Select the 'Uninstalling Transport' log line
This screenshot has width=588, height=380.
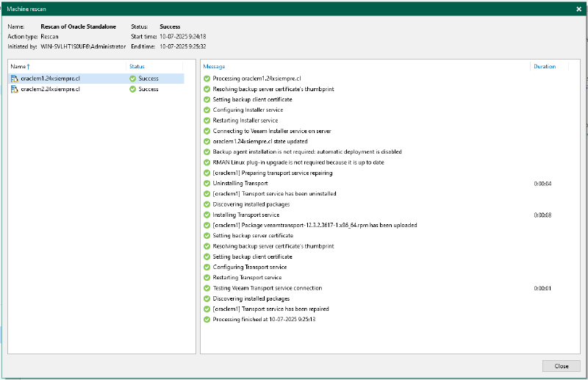240,184
